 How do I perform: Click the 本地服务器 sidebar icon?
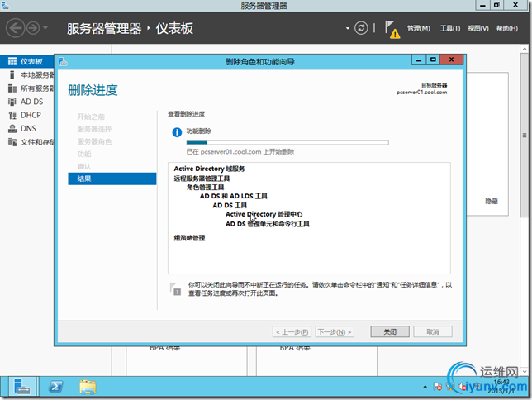(x=12, y=74)
